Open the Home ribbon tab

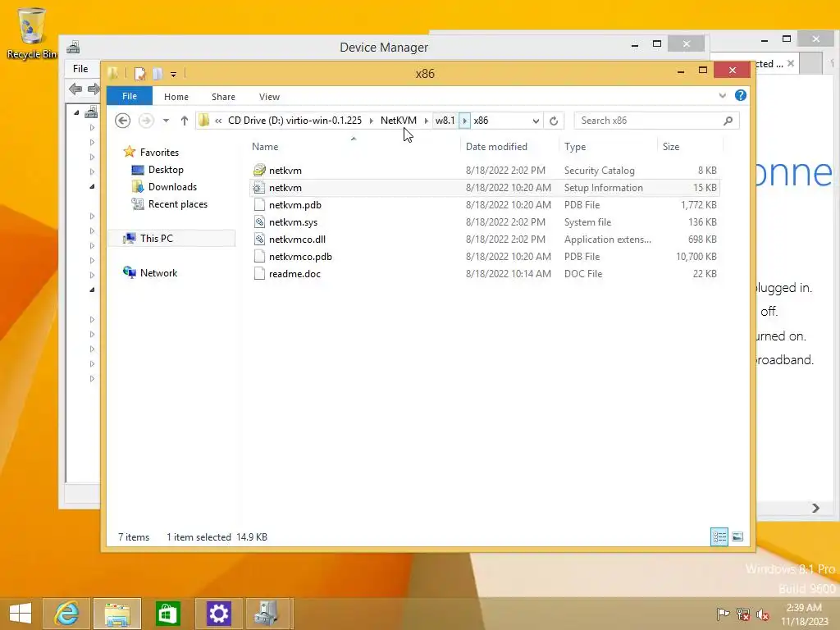click(176, 97)
